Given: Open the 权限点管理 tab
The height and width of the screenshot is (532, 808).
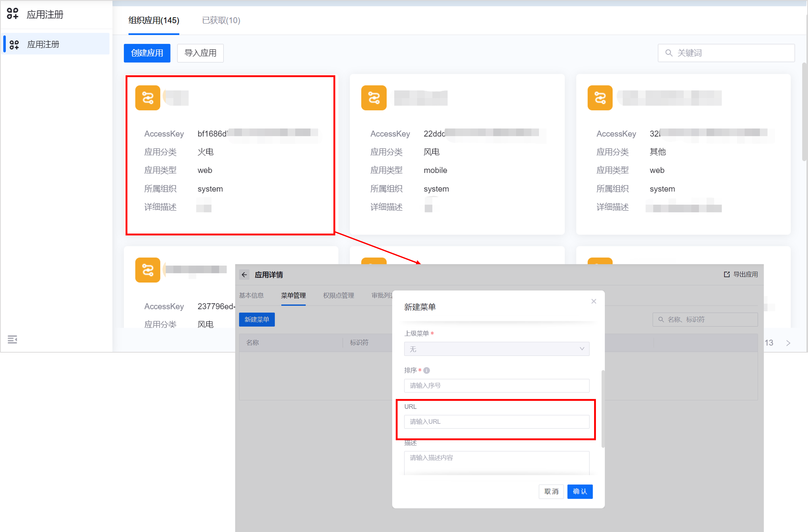Looking at the screenshot, I should click(338, 295).
